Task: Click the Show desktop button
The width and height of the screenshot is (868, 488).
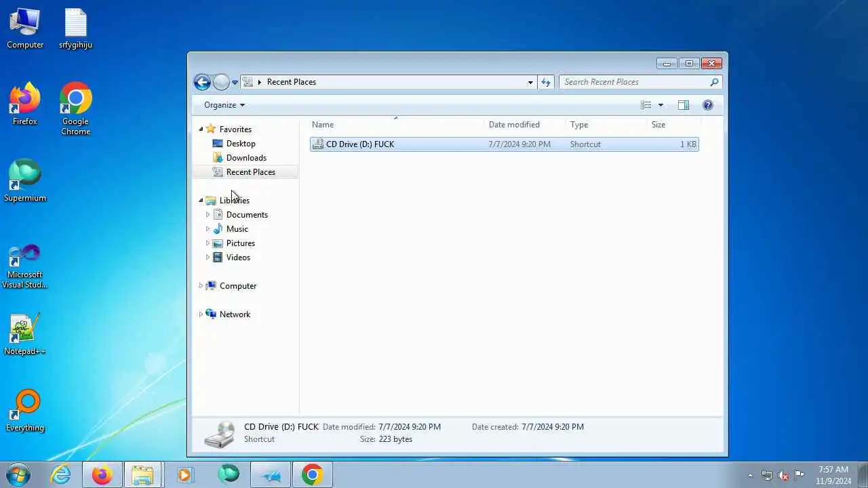Action: (863, 475)
